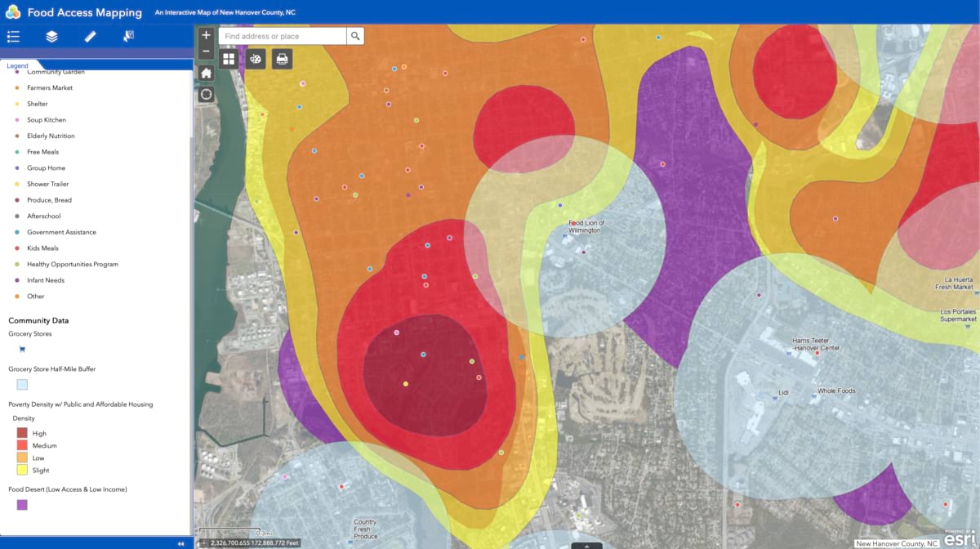This screenshot has width=980, height=549.
Task: Click the Lidl store map label
Action: [x=784, y=393]
